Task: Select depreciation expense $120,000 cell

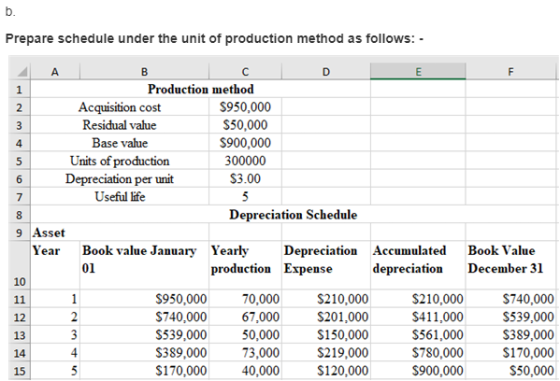Action: (x=326, y=371)
